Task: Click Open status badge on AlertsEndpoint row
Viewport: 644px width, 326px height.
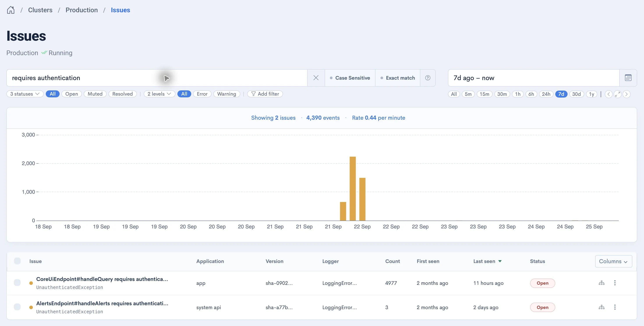Action: tap(543, 307)
